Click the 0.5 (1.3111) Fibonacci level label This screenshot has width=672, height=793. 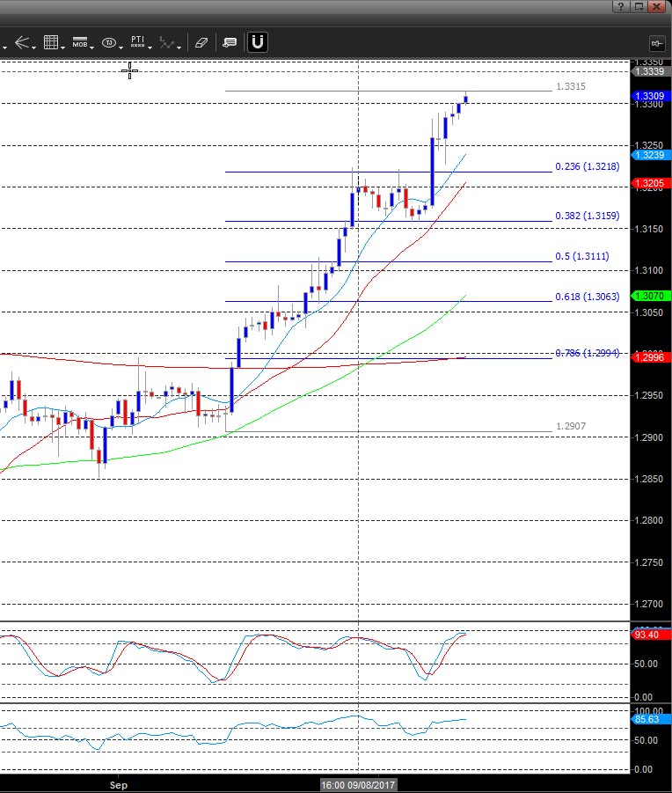(581, 256)
